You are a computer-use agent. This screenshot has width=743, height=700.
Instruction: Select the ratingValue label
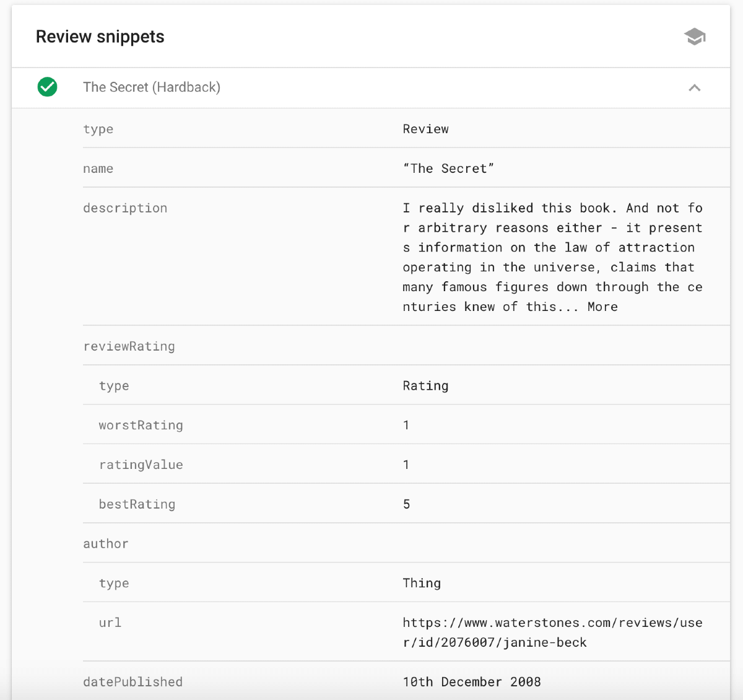point(141,465)
